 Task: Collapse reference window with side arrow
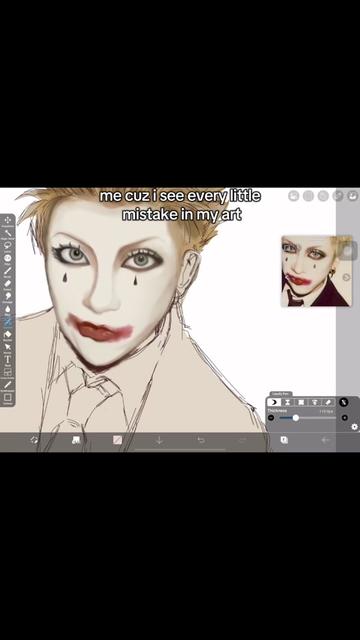click(347, 278)
